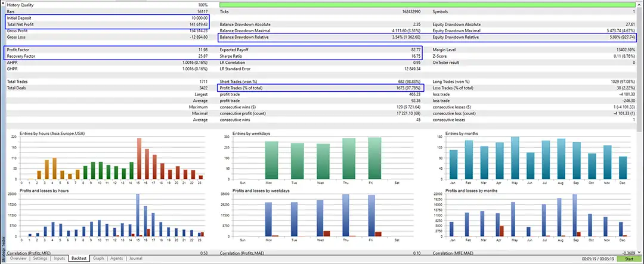This screenshot has height=264, width=644.
Task: Open the Settings tab
Action: 41,259
